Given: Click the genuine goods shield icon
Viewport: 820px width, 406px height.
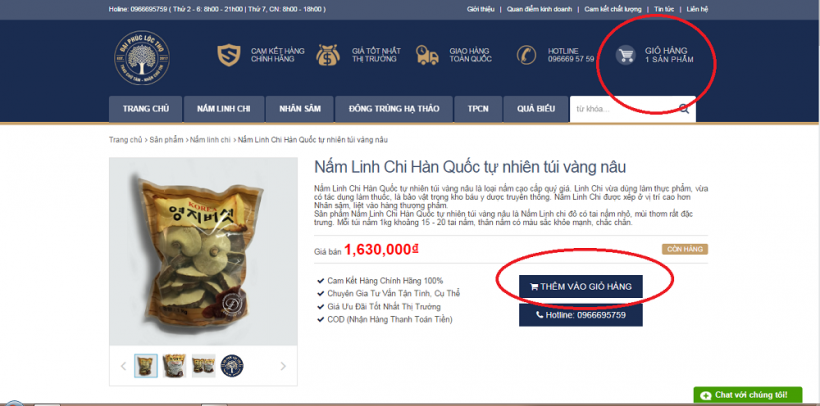Looking at the screenshot, I should (x=229, y=55).
